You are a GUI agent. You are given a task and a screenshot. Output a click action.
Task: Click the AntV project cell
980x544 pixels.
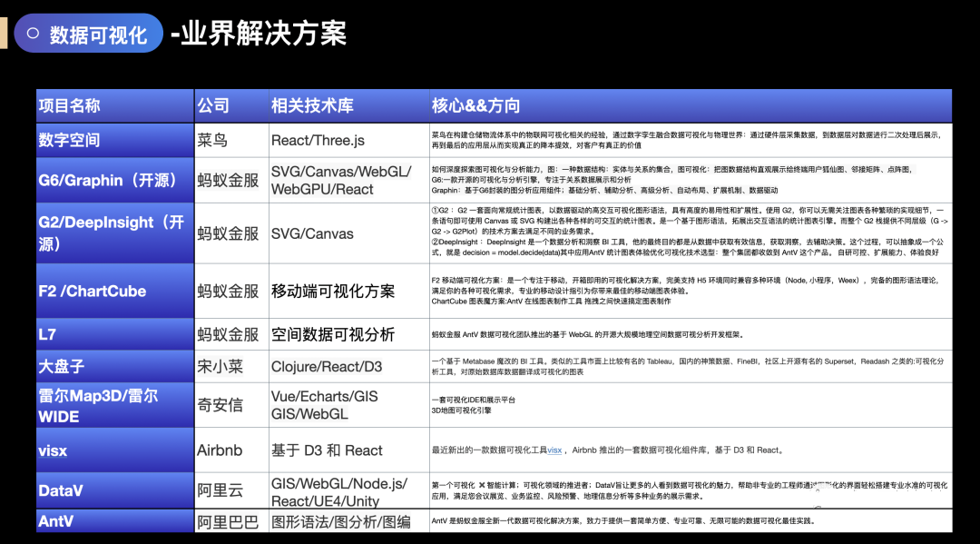115,521
